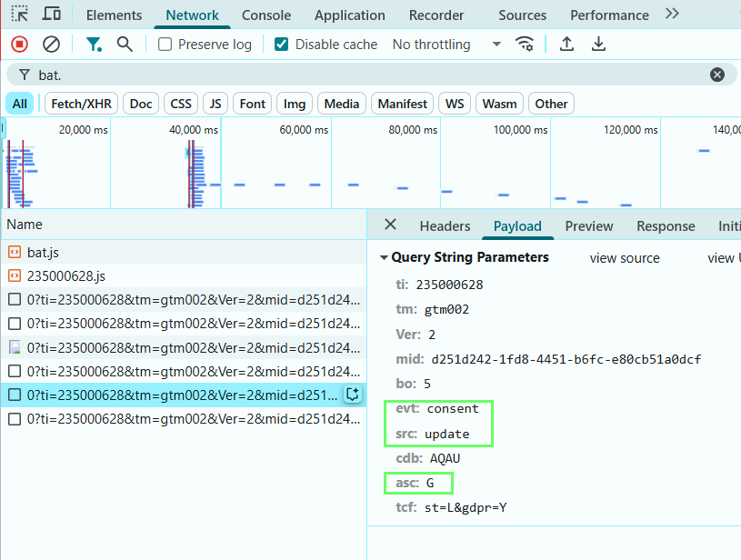Filter requests by Other type
This screenshot has width=741, height=560.
(x=551, y=104)
